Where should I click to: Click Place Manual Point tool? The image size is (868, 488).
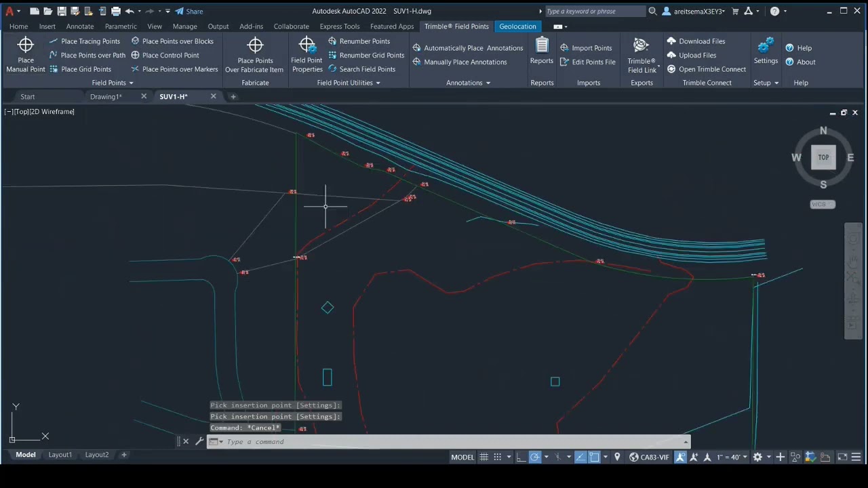tap(26, 54)
